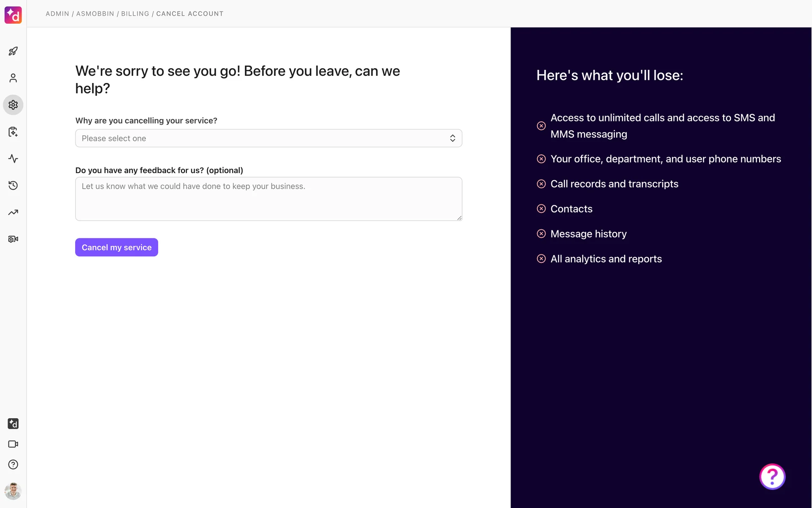Open the video camera settings sidebar icon

point(13,239)
